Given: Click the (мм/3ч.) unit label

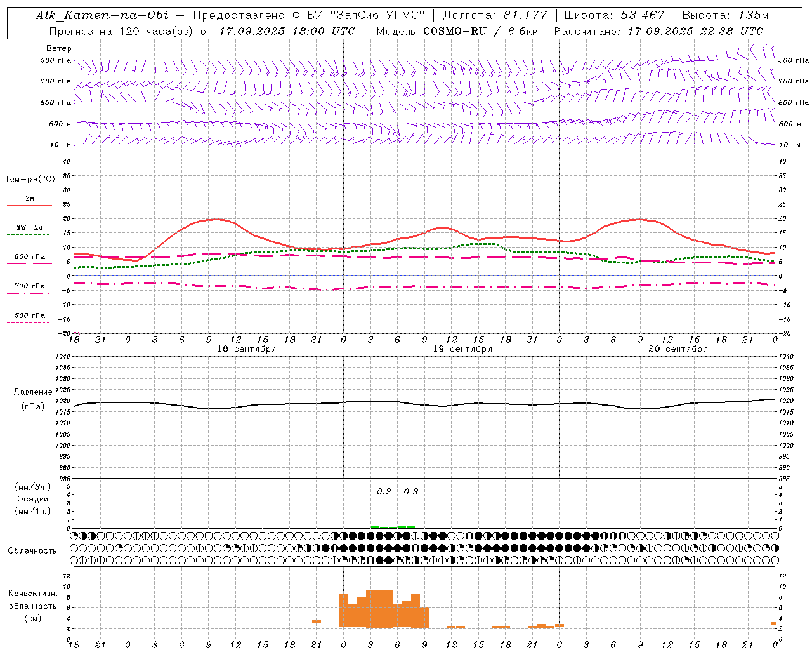Looking at the screenshot, I should point(32,487).
